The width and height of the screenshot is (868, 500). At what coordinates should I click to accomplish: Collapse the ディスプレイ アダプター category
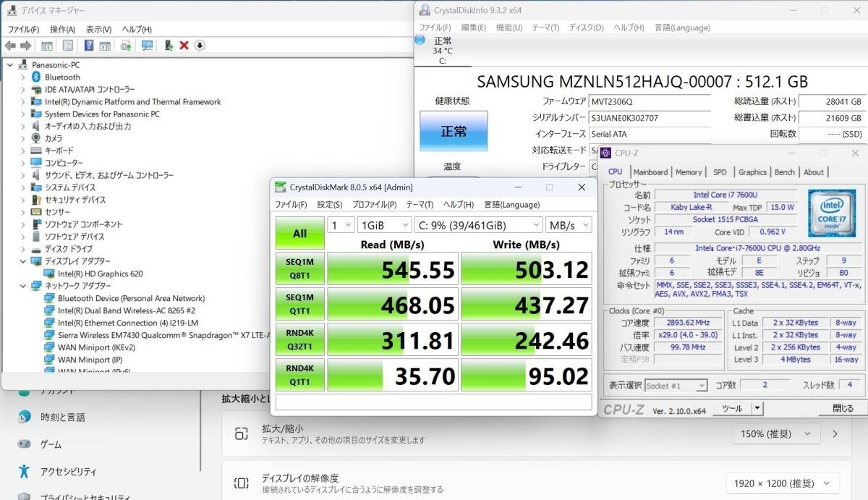(22, 261)
